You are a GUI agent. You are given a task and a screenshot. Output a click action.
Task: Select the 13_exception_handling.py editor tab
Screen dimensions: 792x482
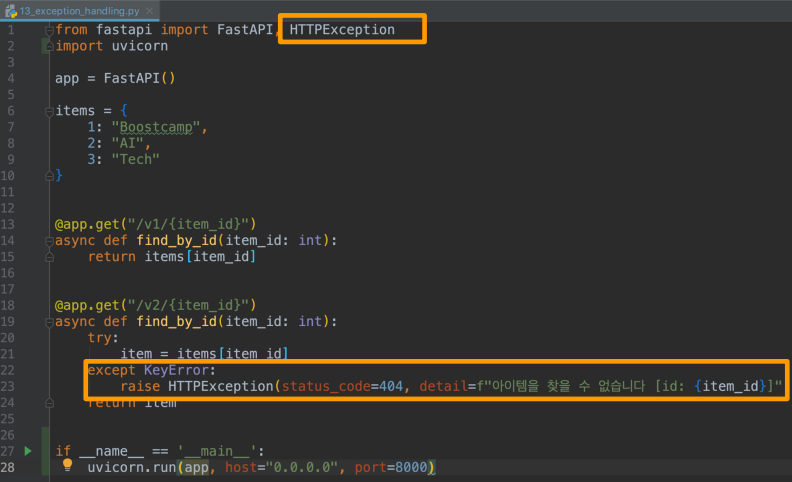(x=80, y=11)
